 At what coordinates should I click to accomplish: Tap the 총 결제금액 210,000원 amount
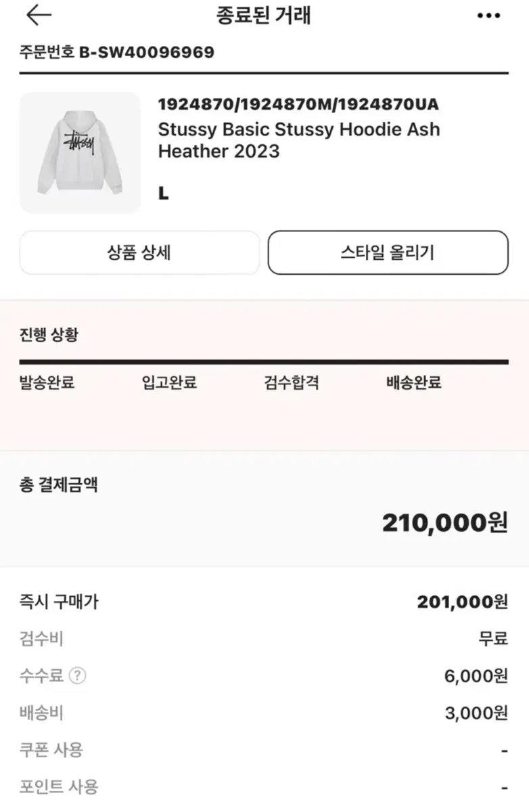(445, 522)
